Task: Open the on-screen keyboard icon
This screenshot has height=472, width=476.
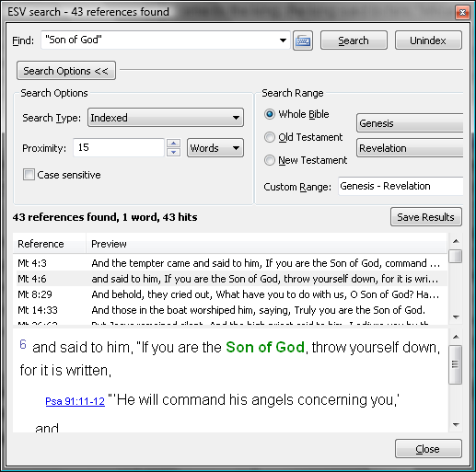Action: coord(303,40)
